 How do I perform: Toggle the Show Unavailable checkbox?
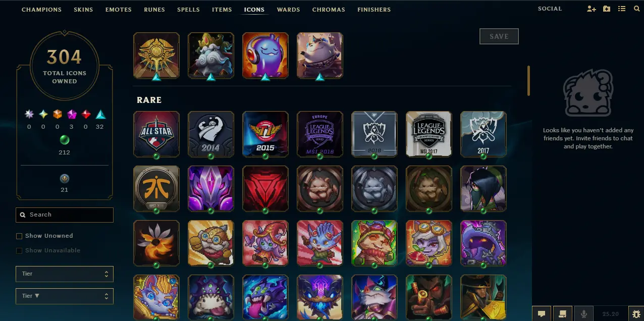coord(19,250)
